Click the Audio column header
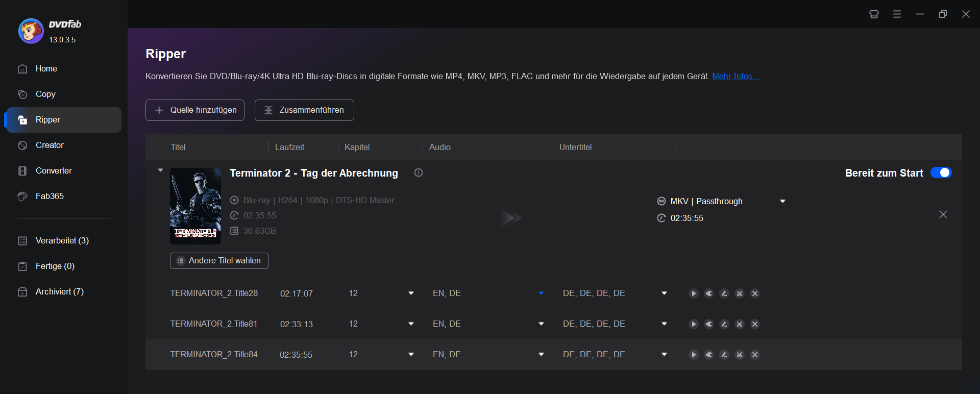This screenshot has width=980, height=394. coord(440,147)
